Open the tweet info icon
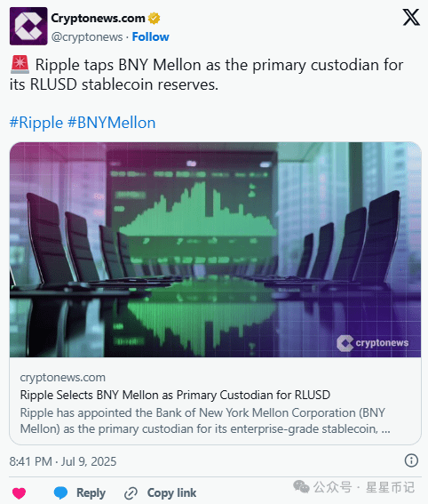 [411, 460]
